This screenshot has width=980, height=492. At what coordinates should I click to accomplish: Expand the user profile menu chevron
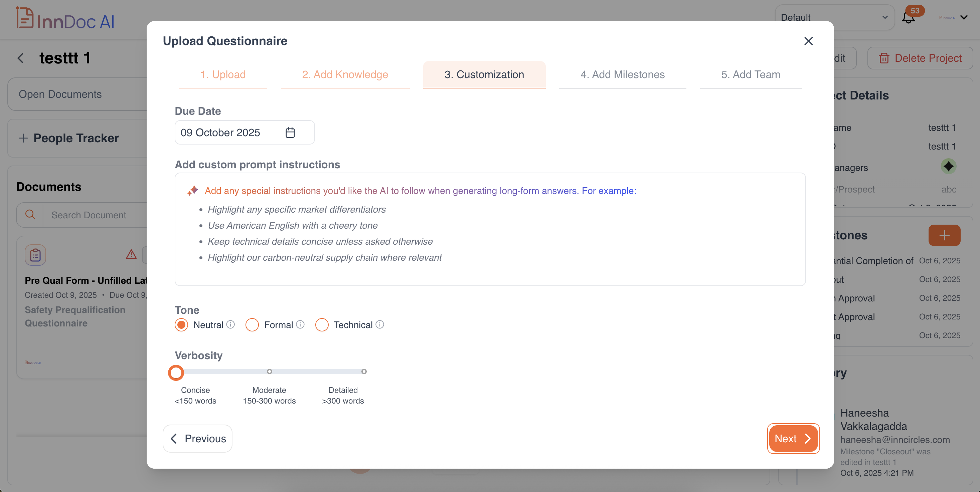(x=964, y=17)
